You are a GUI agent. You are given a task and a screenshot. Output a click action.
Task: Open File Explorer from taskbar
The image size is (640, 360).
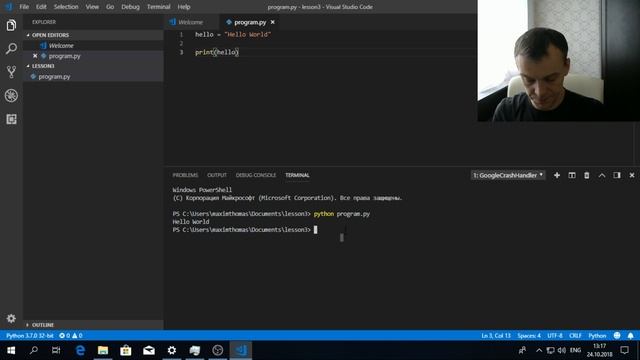(103, 350)
